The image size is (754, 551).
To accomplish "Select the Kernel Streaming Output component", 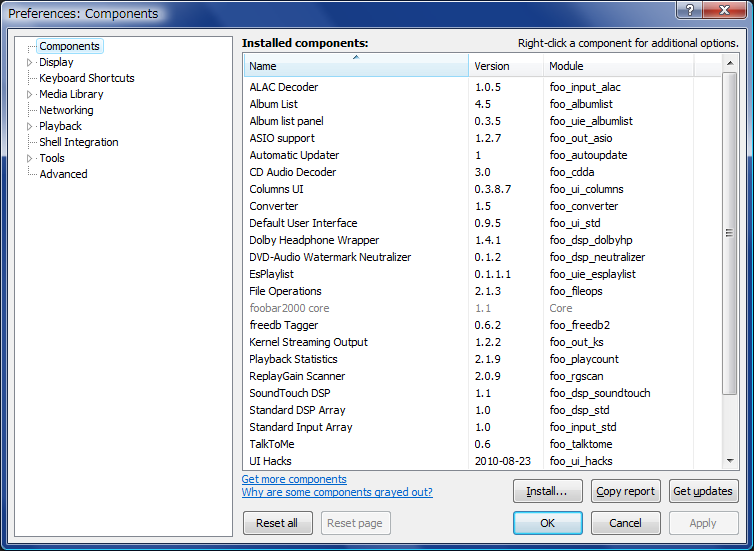I will point(482,342).
